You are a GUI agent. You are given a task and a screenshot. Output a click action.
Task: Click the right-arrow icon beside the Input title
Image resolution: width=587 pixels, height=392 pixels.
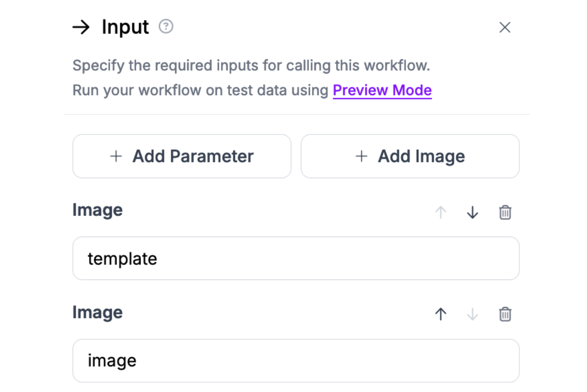point(81,28)
